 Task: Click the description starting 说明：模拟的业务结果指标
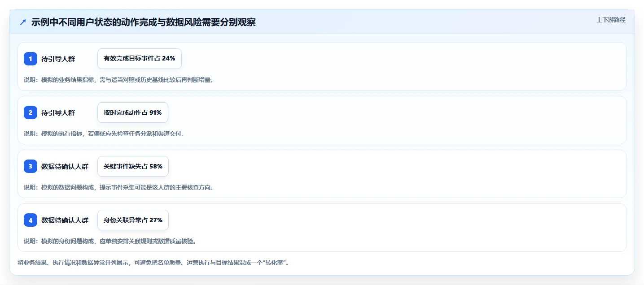pos(118,80)
